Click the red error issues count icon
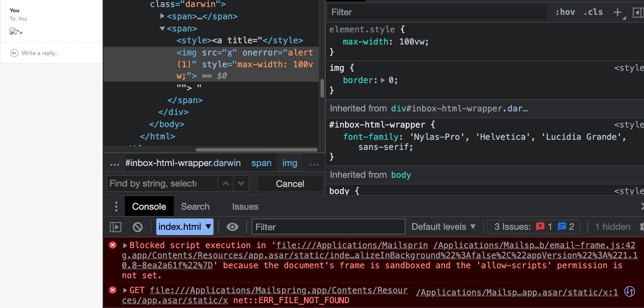644x308 pixels. click(541, 227)
